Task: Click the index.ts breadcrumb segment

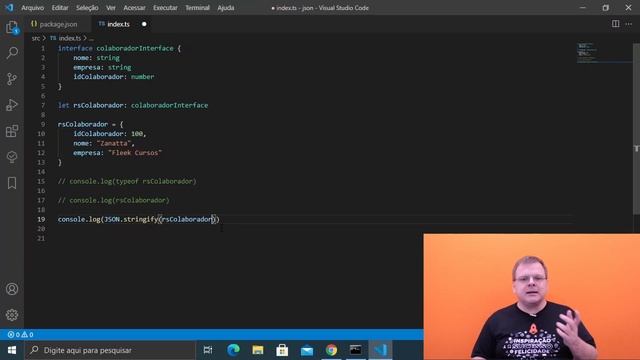Action: 66,38
